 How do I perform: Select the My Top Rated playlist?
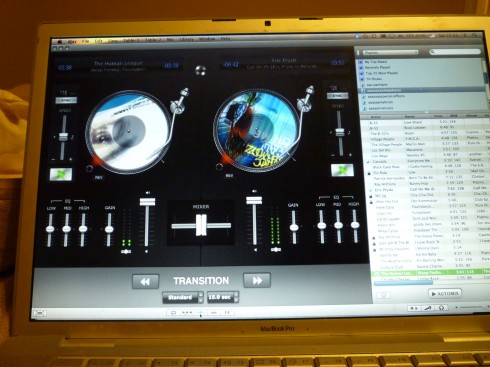(x=375, y=62)
